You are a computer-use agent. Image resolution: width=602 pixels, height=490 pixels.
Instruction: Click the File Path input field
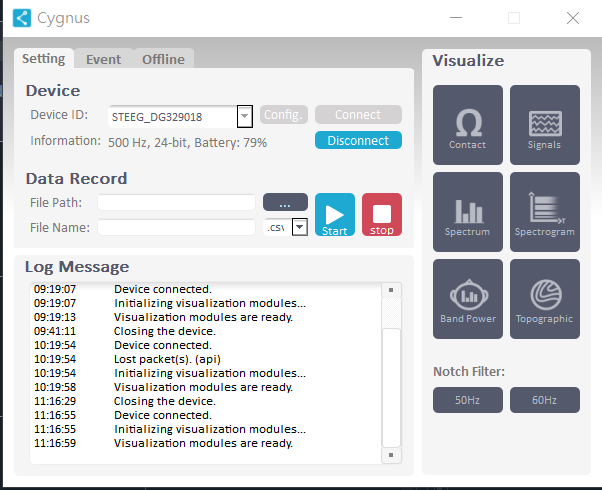(x=177, y=202)
